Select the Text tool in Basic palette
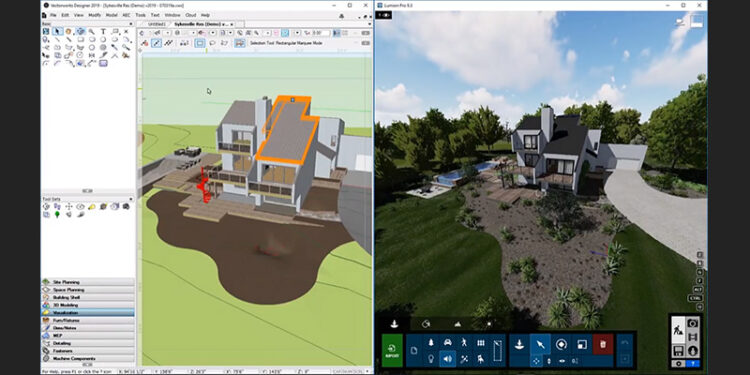The height and width of the screenshot is (375, 750). pos(103,32)
